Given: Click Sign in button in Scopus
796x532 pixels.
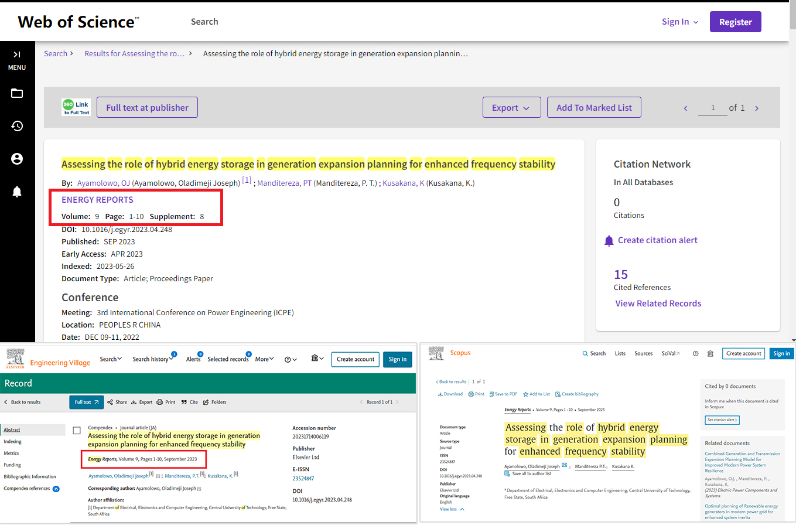Looking at the screenshot, I should pos(781,353).
